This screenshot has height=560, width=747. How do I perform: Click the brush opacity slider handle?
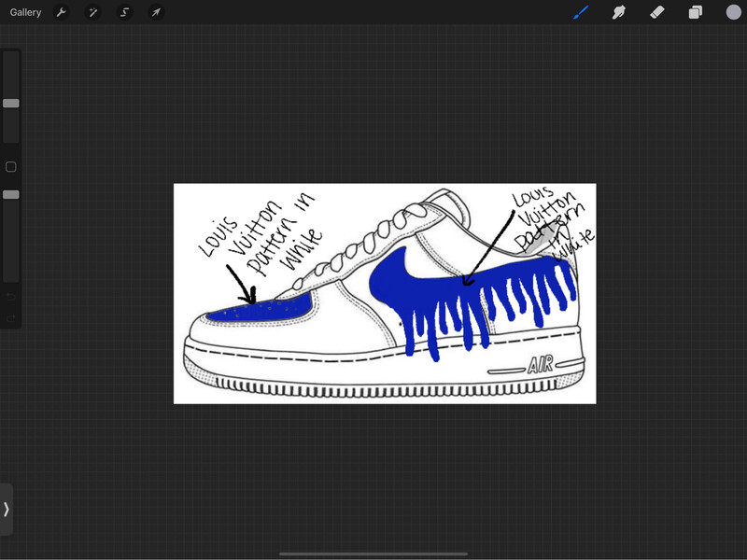[11, 195]
